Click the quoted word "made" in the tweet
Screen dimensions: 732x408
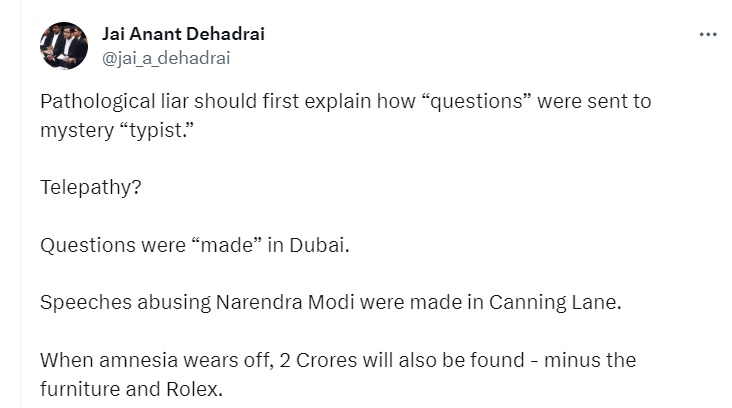(x=227, y=245)
